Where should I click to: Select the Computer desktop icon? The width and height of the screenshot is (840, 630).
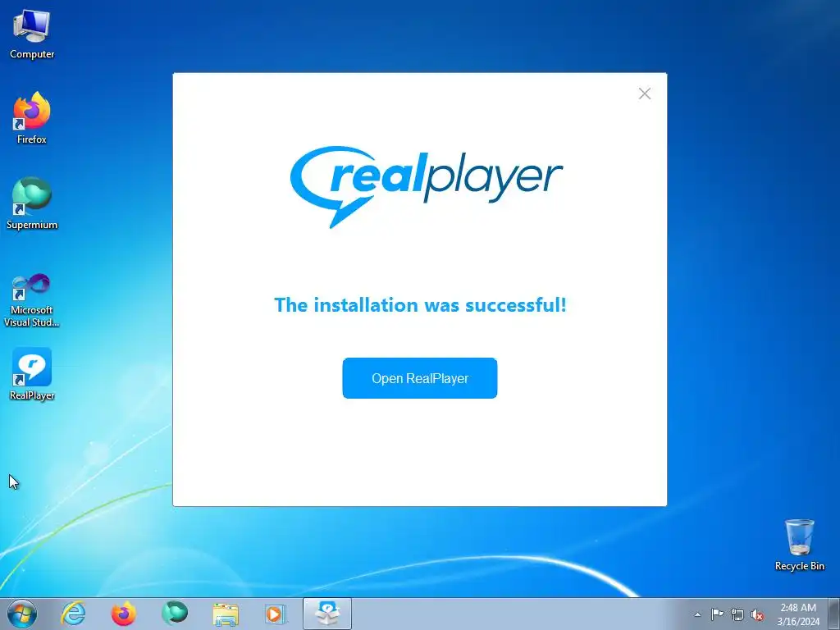pyautogui.click(x=32, y=34)
